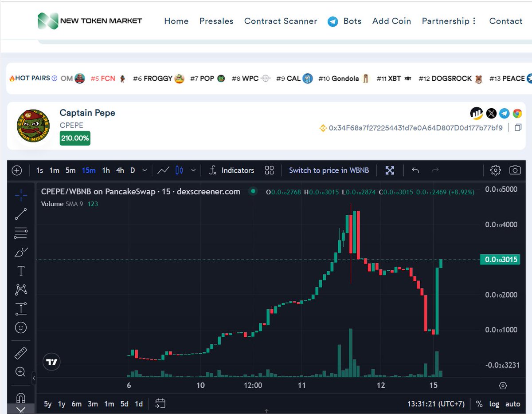Enter fullscreen chart mode
Screen dimensions: 532x414
click(390, 170)
